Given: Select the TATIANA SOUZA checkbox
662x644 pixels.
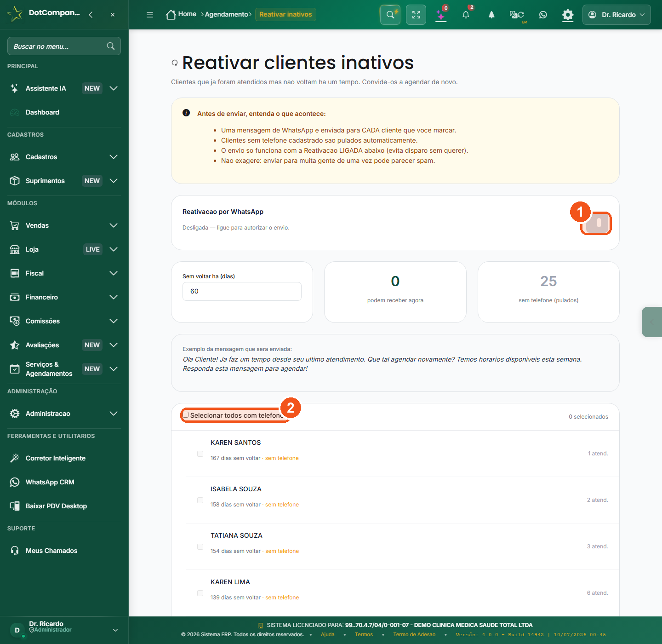Looking at the screenshot, I should [x=200, y=546].
